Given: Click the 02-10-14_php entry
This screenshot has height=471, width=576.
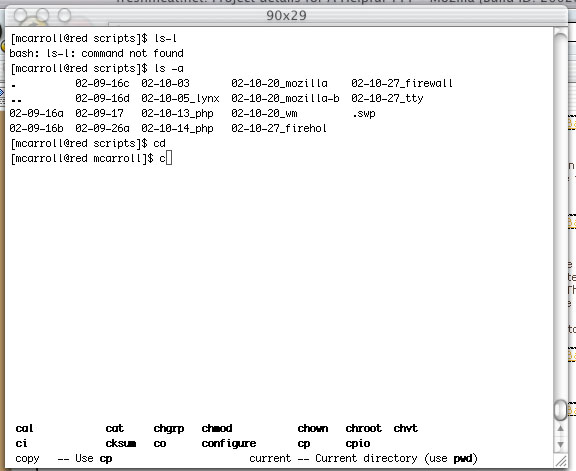Looking at the screenshot, I should pos(177,129).
